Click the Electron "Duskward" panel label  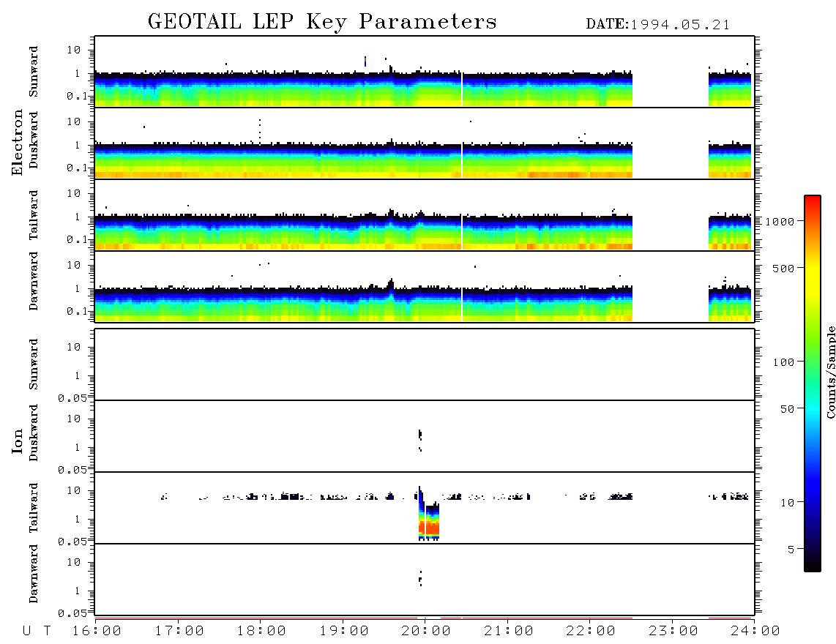point(34,140)
